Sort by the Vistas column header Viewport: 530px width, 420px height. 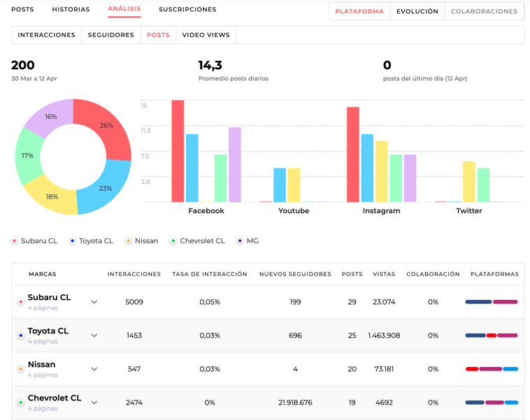[384, 274]
